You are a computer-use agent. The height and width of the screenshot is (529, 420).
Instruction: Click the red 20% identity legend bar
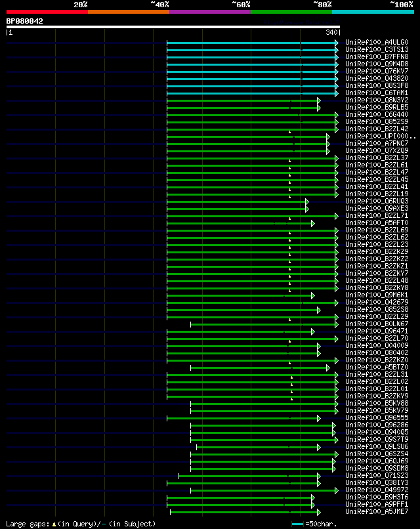point(47,12)
